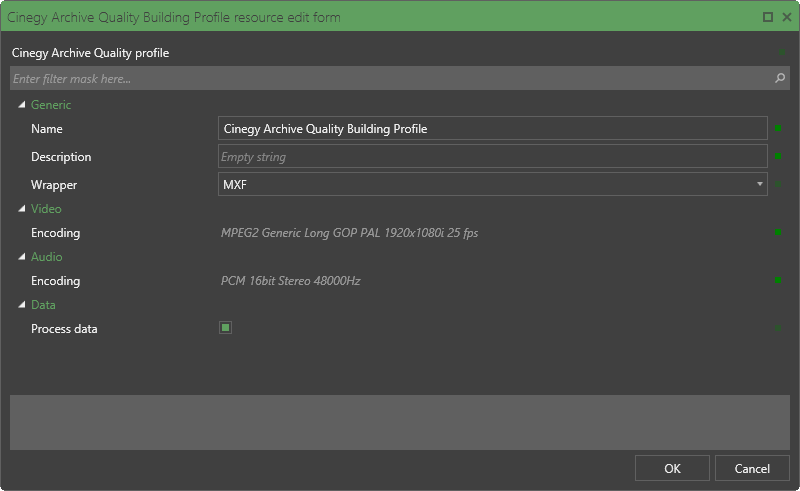Click the Generic section heading
Viewport: 800px width, 491px height.
51,105
